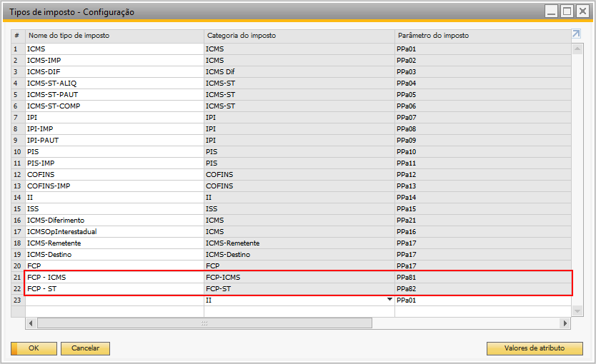Select the ICMS-IMP name cell

click(114, 61)
